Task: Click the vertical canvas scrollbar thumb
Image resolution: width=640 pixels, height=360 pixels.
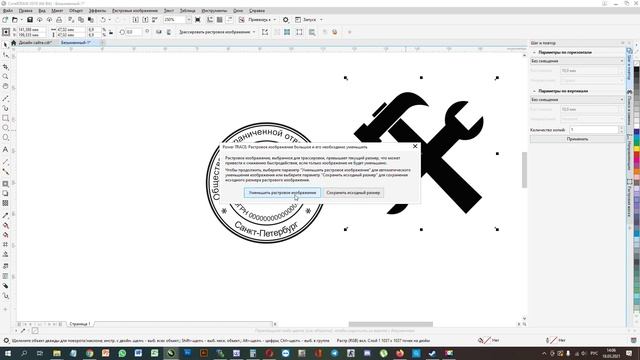Action: (x=524, y=170)
